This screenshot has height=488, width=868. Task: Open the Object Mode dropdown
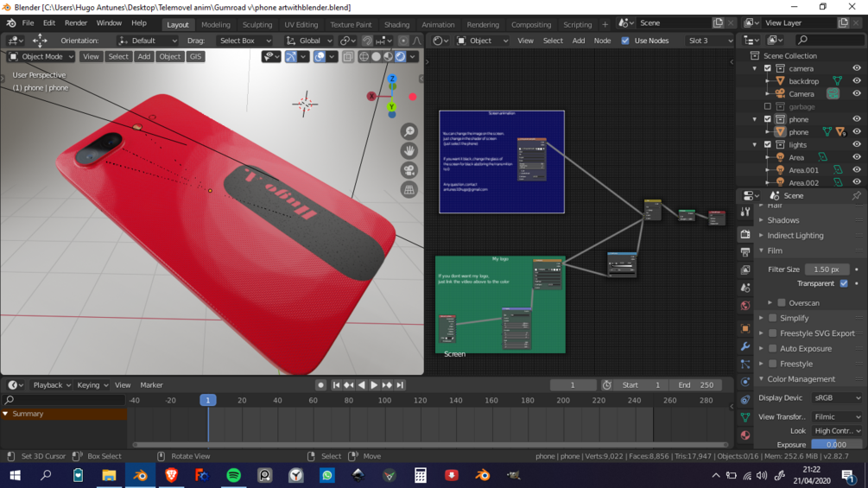click(41, 56)
